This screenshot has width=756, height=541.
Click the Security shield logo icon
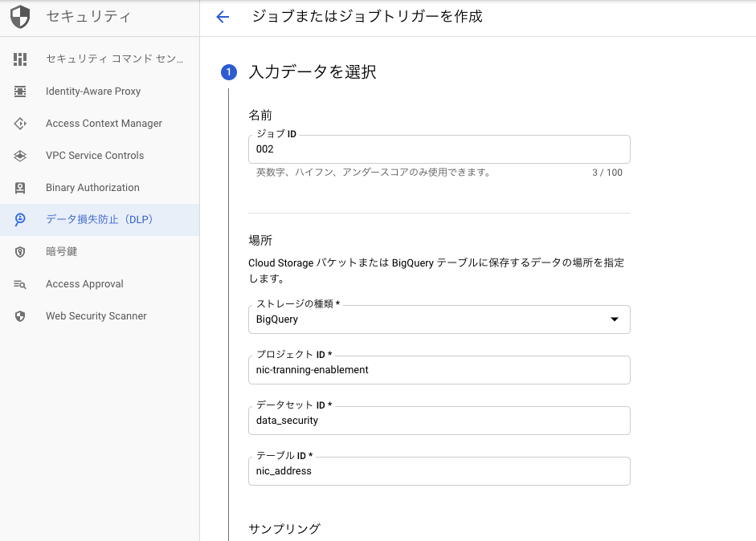point(20,17)
